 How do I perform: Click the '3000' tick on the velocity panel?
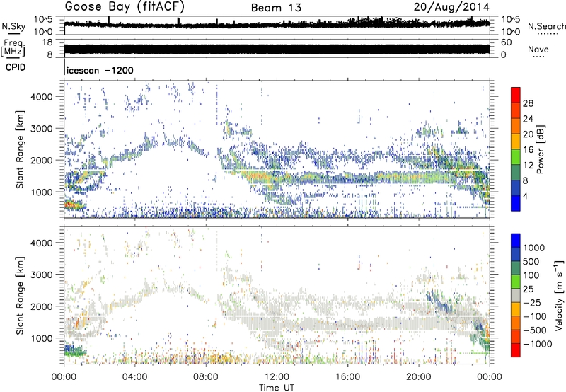tap(41, 275)
